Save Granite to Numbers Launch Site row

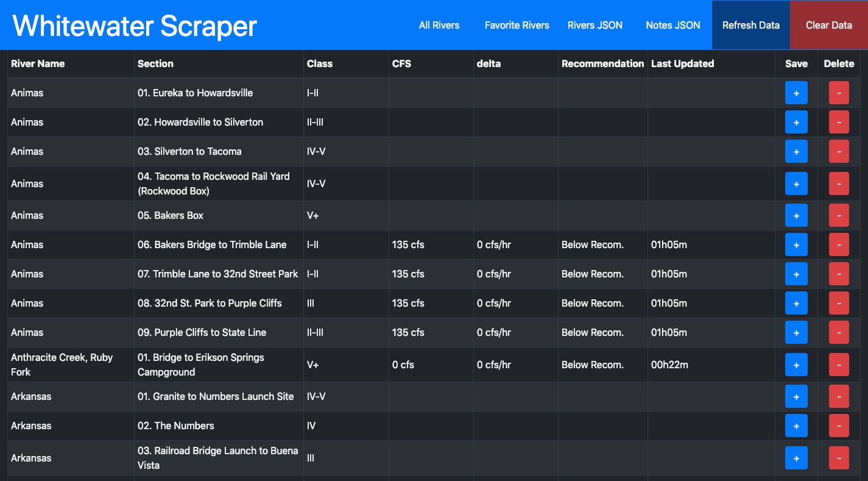(796, 396)
